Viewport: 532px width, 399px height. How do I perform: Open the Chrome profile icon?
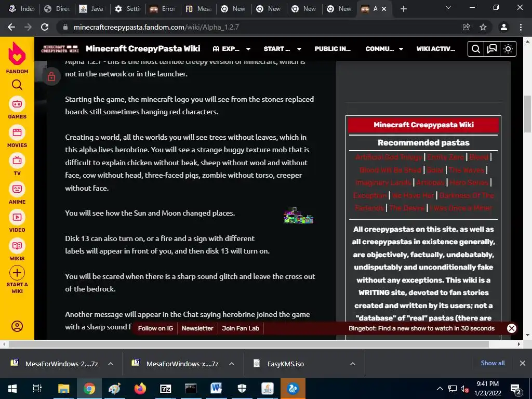pyautogui.click(x=504, y=27)
